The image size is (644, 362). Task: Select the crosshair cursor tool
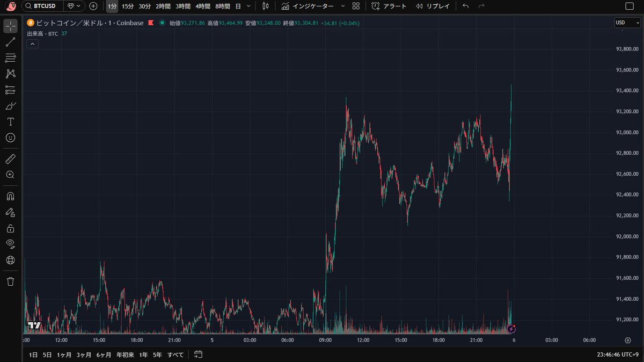click(x=10, y=26)
